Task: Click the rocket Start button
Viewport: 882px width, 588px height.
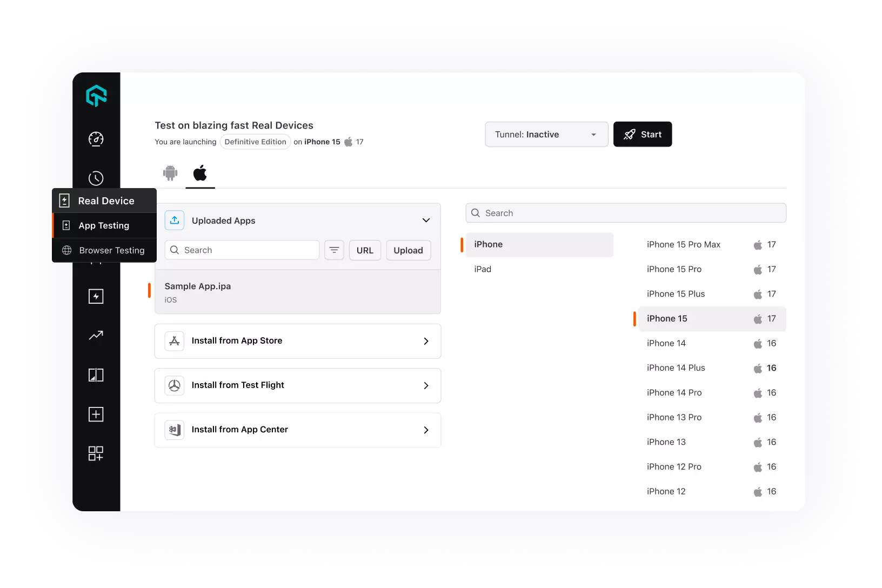Action: point(643,134)
